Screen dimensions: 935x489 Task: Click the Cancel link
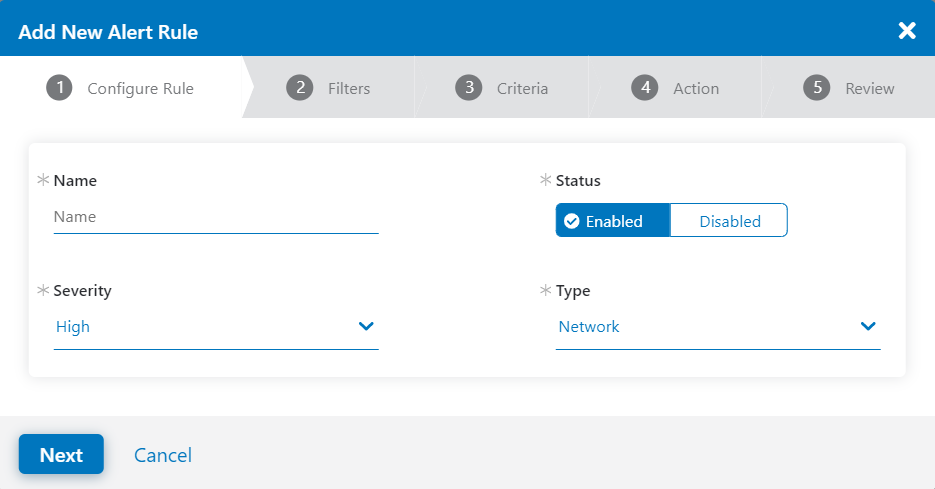coord(163,455)
